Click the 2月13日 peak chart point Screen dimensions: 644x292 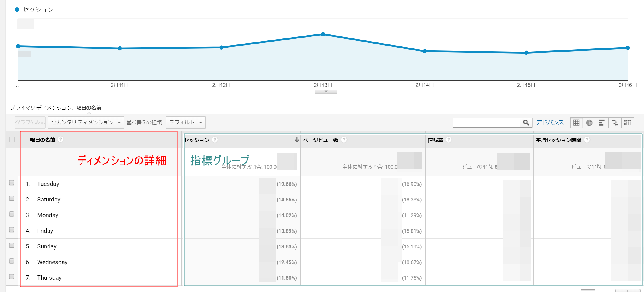tap(323, 34)
